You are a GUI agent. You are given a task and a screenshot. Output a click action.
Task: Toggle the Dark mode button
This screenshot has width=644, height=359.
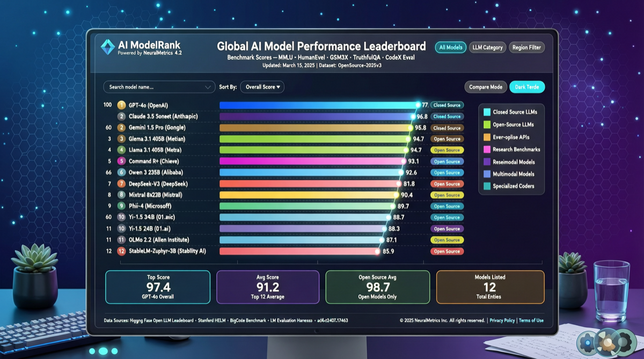pyautogui.click(x=527, y=87)
